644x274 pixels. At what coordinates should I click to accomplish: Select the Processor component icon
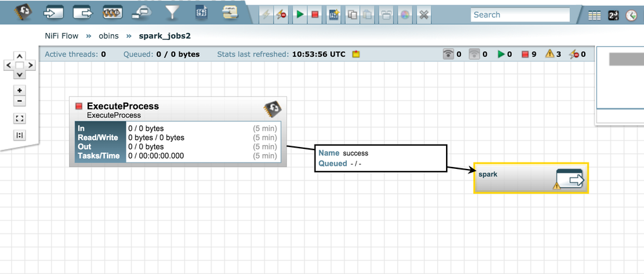[x=23, y=12]
